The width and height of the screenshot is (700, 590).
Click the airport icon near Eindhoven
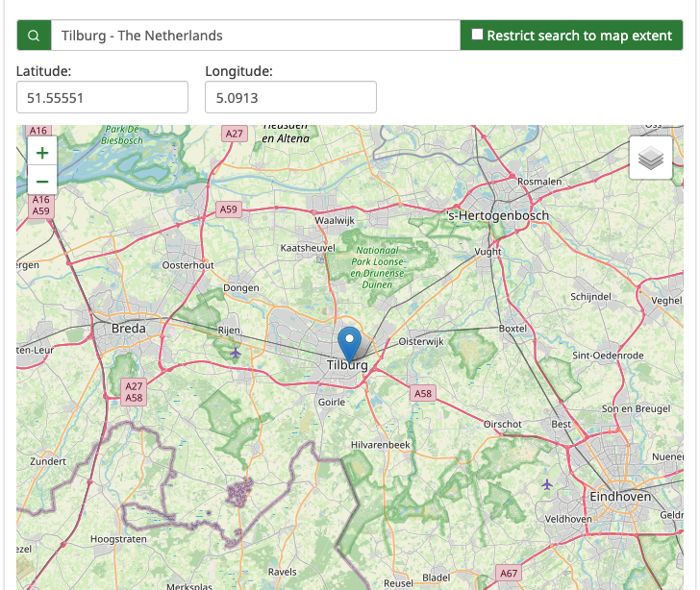point(547,483)
